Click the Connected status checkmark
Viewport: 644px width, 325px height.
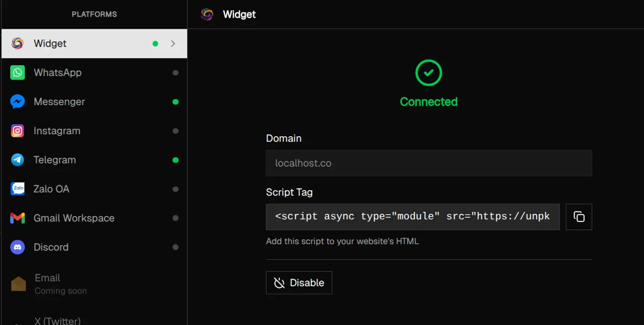click(x=428, y=72)
